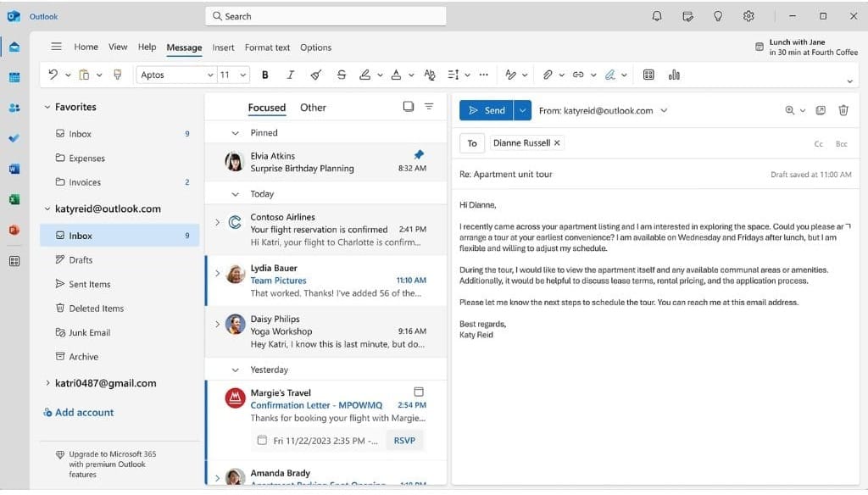Expand the Contoso Airlines conversation
Image resolution: width=868 pixels, height=495 pixels.
217,222
